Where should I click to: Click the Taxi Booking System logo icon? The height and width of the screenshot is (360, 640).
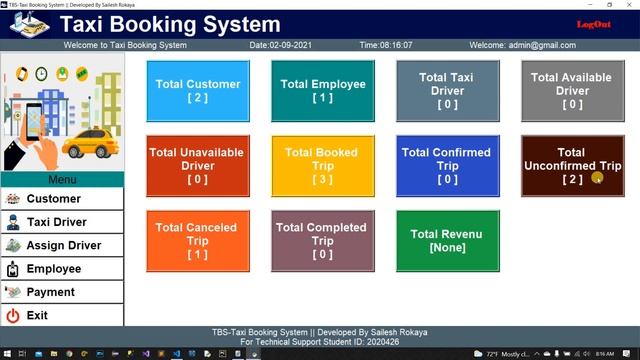[30, 25]
